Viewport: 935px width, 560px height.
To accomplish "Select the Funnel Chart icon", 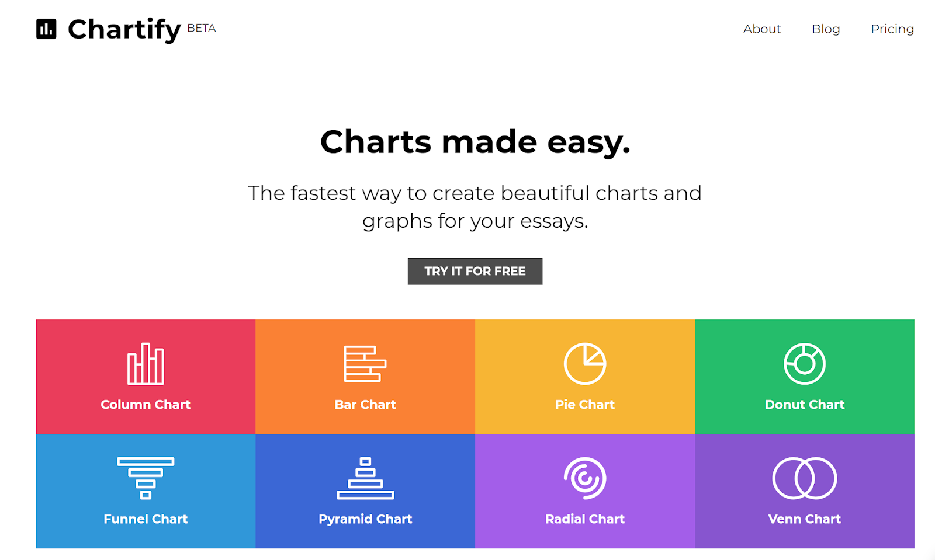I will (x=145, y=477).
